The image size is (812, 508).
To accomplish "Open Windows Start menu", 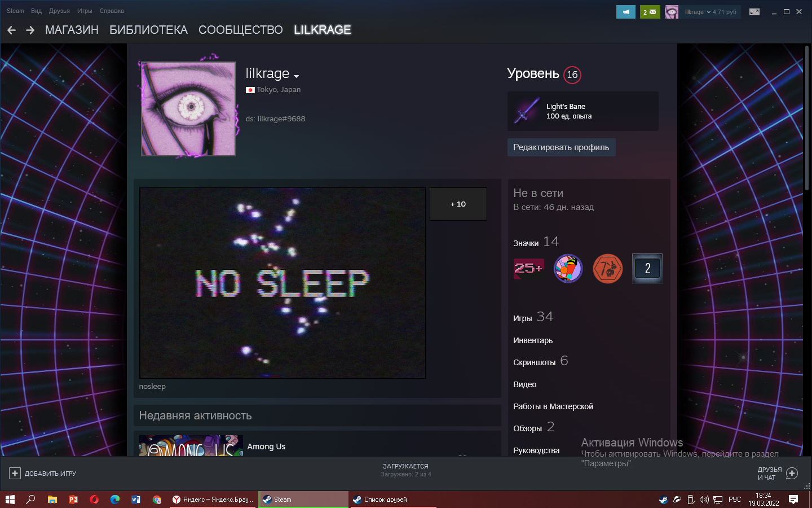I will coord(10,500).
